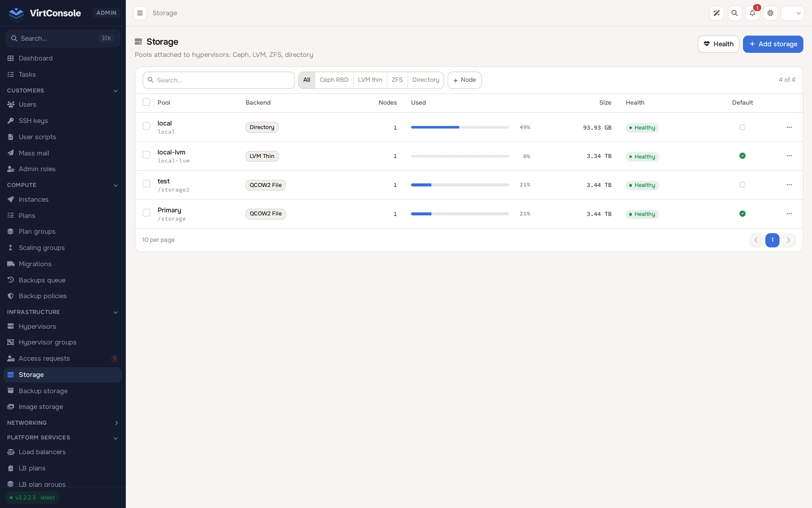
Task: Open Load balancers in sidebar
Action: (63, 452)
